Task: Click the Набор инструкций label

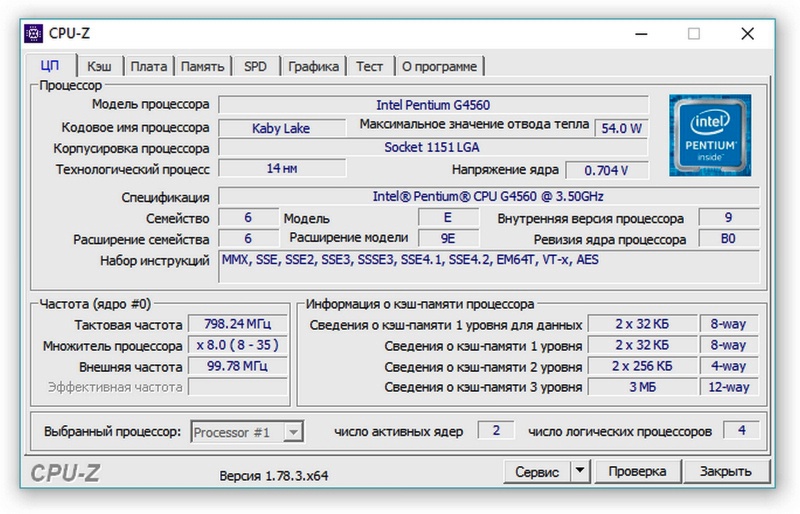Action: pos(155,261)
